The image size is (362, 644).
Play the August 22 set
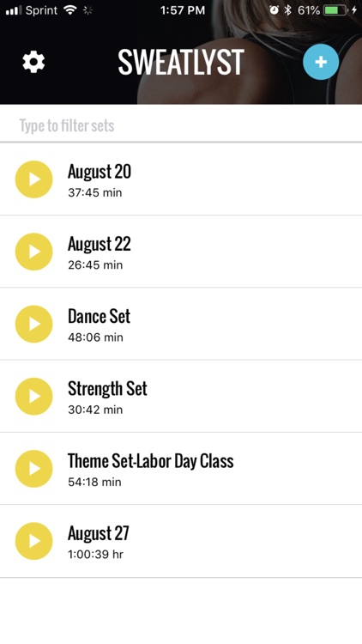click(x=34, y=252)
